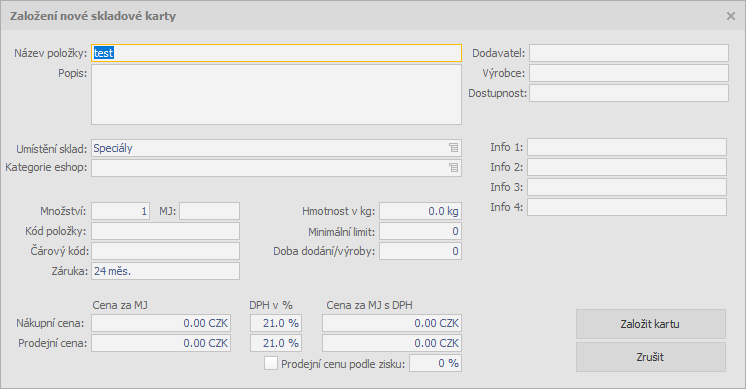Select the Množství quantity field
The width and height of the screenshot is (746, 389).
pos(120,211)
